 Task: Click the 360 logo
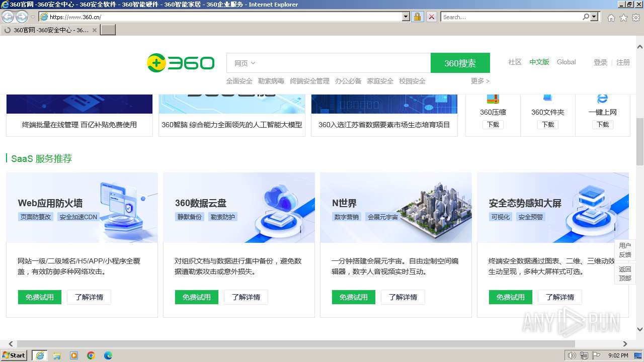(x=181, y=63)
